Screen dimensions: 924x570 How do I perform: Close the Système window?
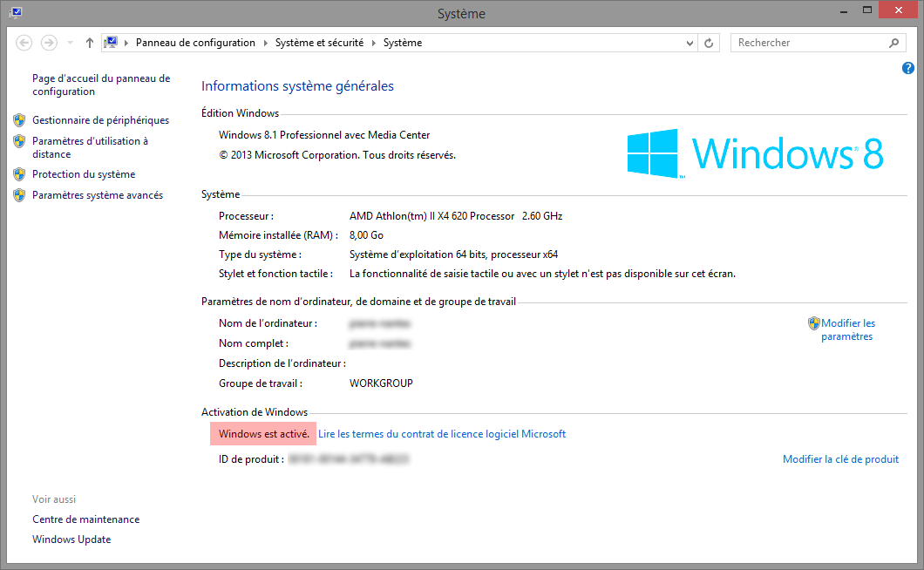[898, 10]
